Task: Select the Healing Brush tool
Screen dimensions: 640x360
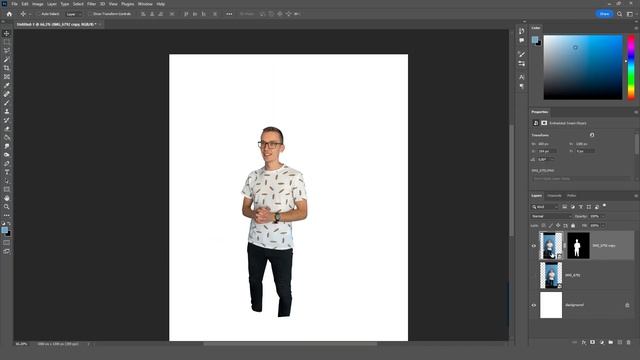Action: tap(7, 94)
